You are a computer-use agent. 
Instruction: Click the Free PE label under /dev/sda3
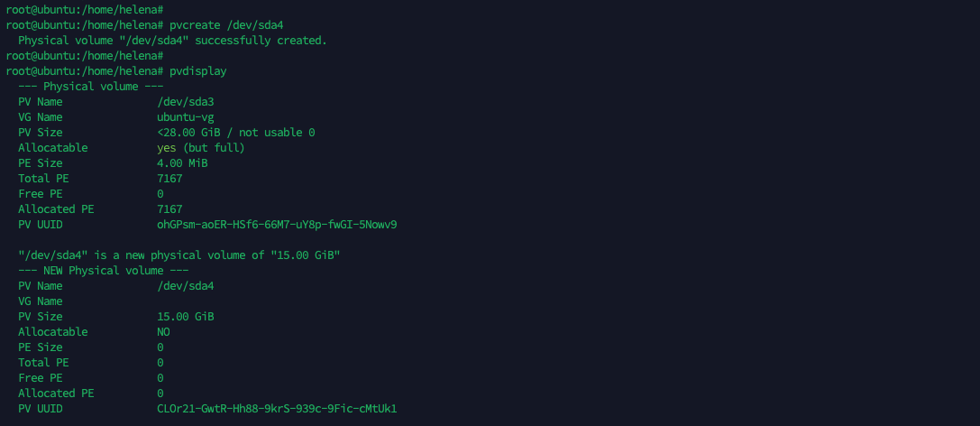tap(41, 194)
